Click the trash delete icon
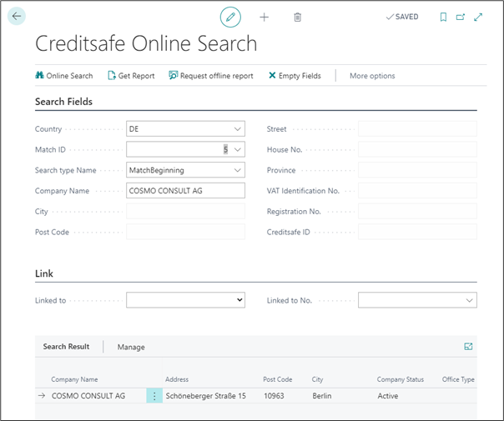504x421 pixels. [298, 17]
